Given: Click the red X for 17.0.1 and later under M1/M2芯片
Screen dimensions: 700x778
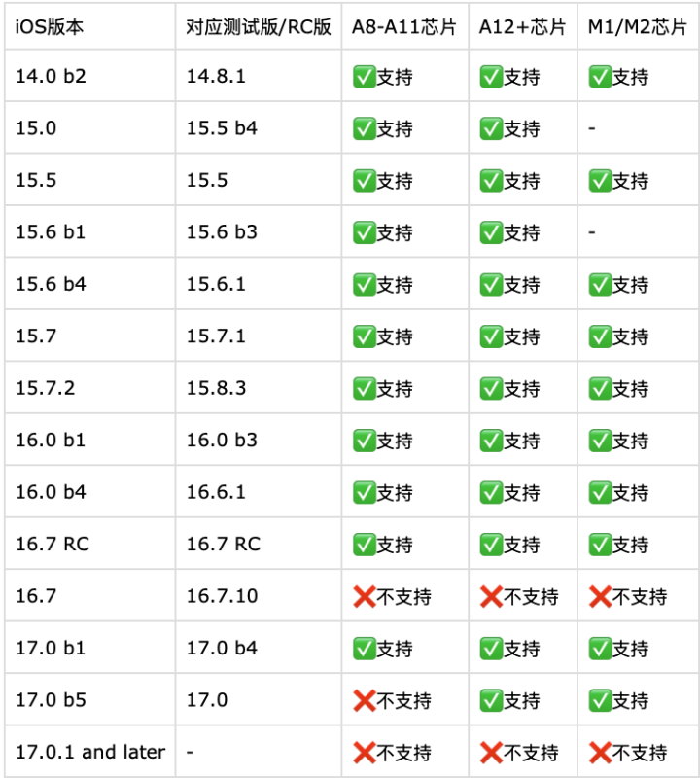Looking at the screenshot, I should (600, 753).
